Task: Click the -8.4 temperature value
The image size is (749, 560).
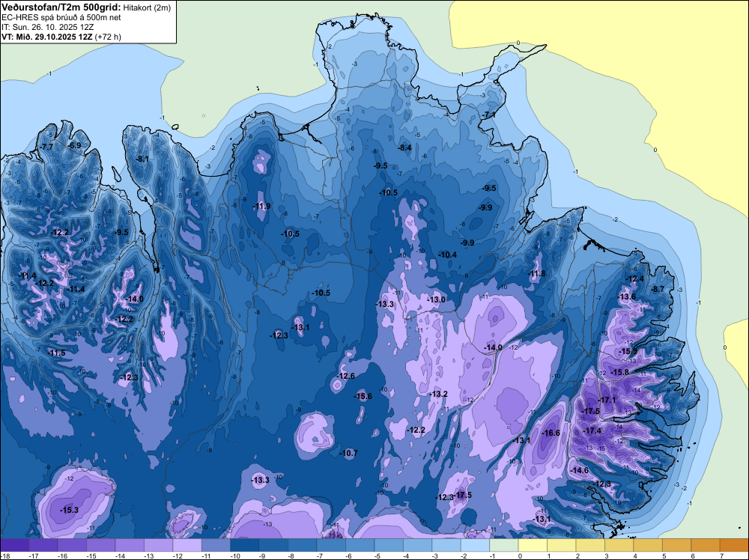Action: (x=404, y=148)
